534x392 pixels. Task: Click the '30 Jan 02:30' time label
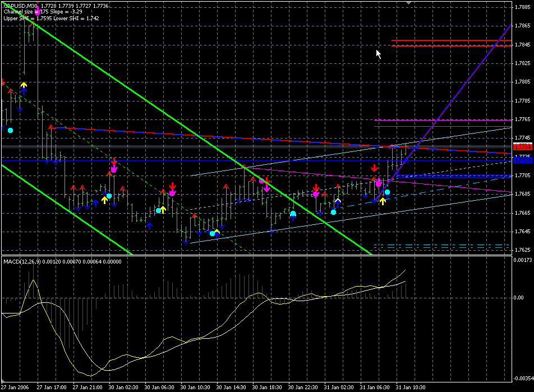(x=123, y=387)
